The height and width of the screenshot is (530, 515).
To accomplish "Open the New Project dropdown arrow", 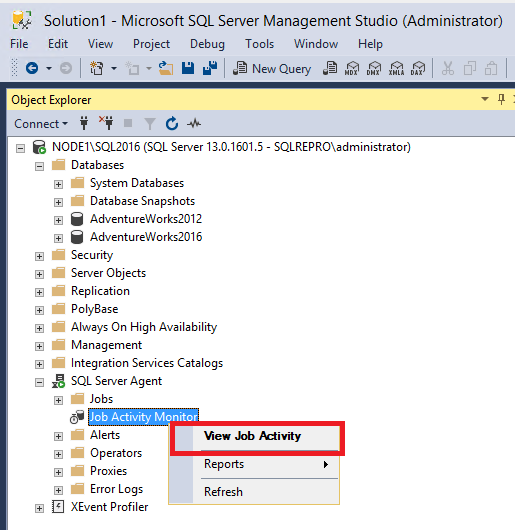I will tap(114, 69).
